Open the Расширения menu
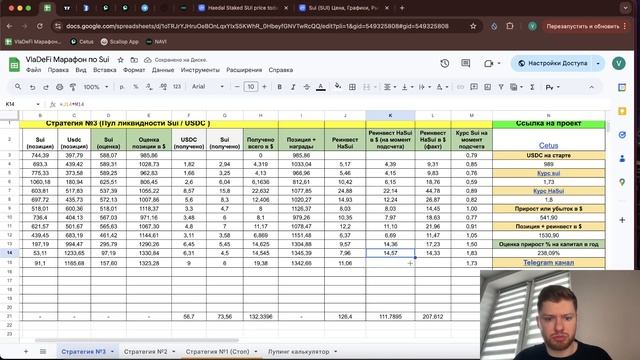 [244, 70]
